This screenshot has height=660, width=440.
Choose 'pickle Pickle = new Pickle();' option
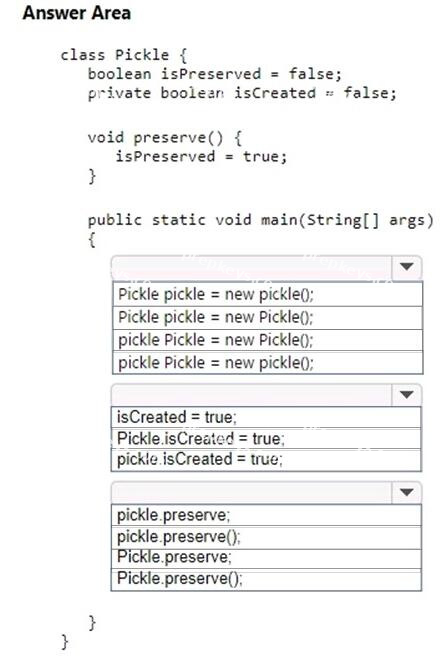pos(267,340)
